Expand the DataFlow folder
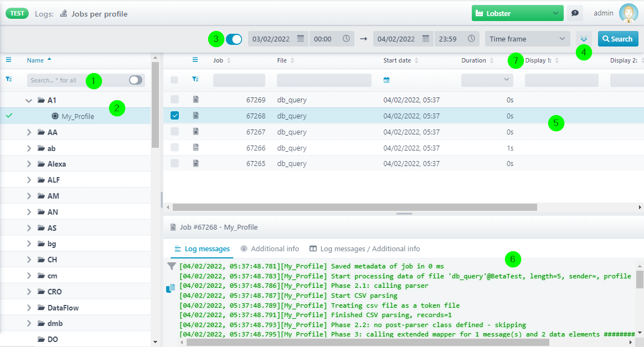The width and height of the screenshot is (644, 347). [x=29, y=308]
